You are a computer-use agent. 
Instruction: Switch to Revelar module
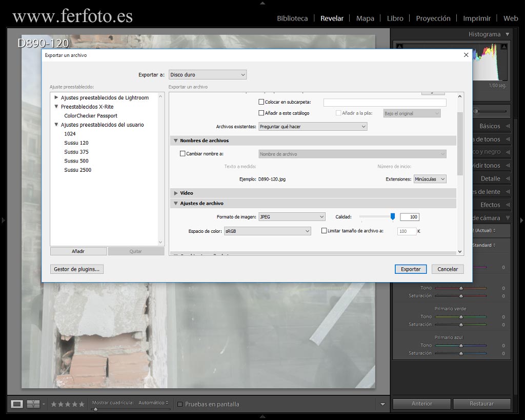(332, 18)
